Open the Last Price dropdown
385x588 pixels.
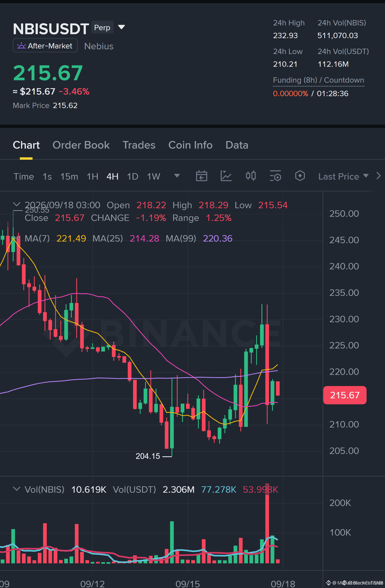(343, 176)
